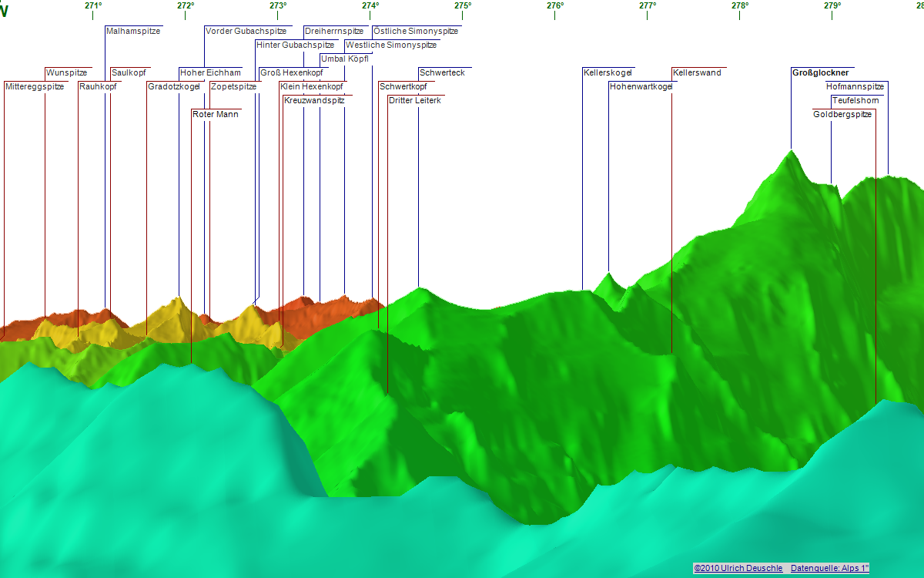Click the 274° azimuth marker
Viewport: 924px width, 578px height.
pos(370,5)
